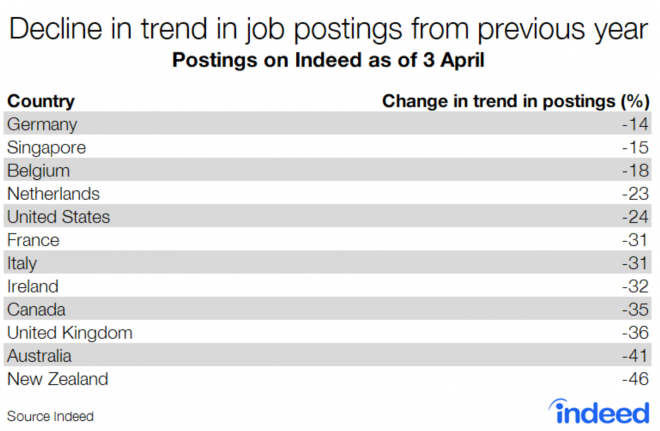The height and width of the screenshot is (431, 660).
Task: Select the United States row label
Action: click(x=58, y=216)
